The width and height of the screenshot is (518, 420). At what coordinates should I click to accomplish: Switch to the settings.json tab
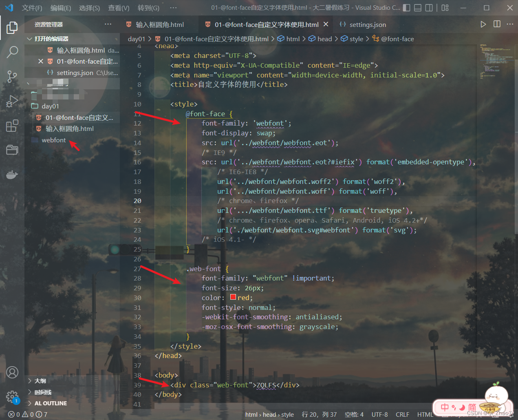point(367,24)
